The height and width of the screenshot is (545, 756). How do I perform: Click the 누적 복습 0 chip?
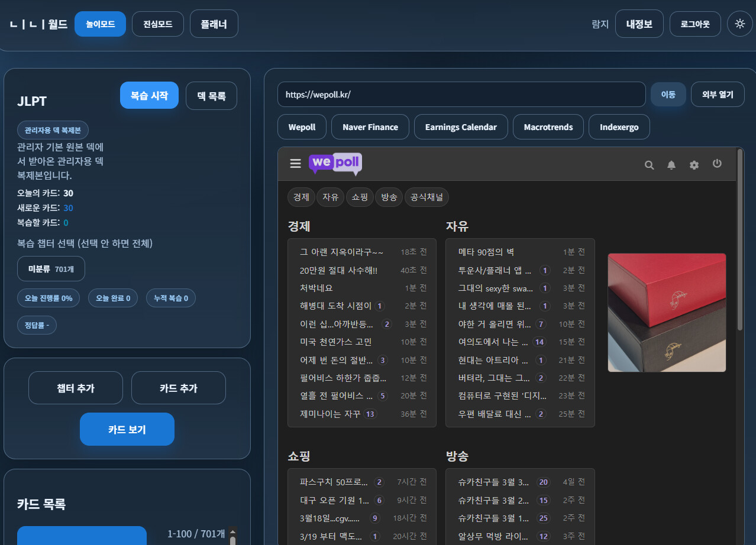pyautogui.click(x=171, y=298)
